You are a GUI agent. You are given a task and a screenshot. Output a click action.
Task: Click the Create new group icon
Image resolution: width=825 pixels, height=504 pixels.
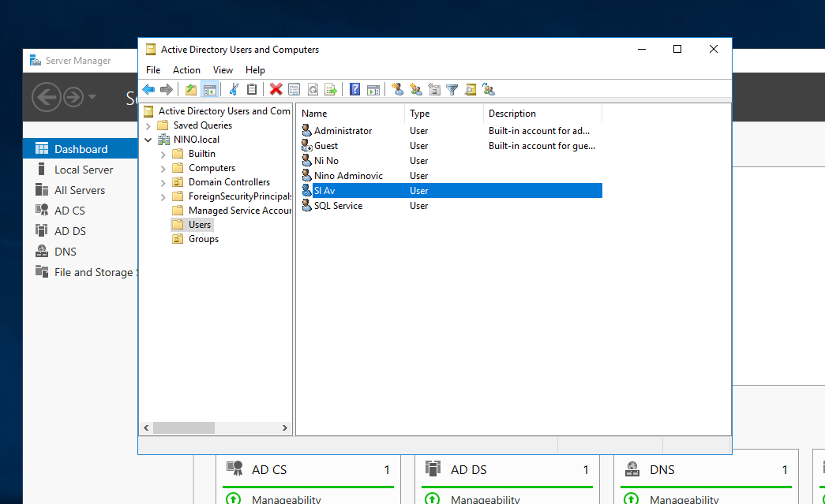[415, 89]
